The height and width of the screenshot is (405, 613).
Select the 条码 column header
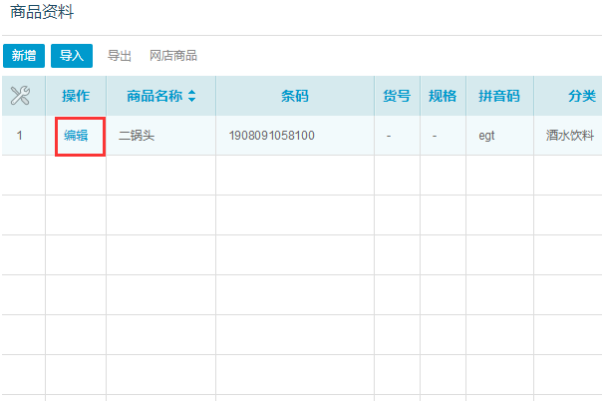[x=294, y=96]
